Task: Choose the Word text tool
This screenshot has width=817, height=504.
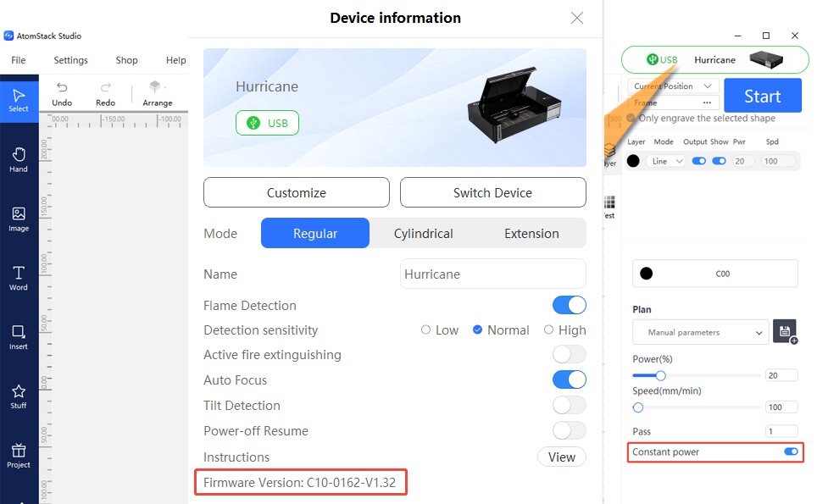Action: (x=19, y=278)
